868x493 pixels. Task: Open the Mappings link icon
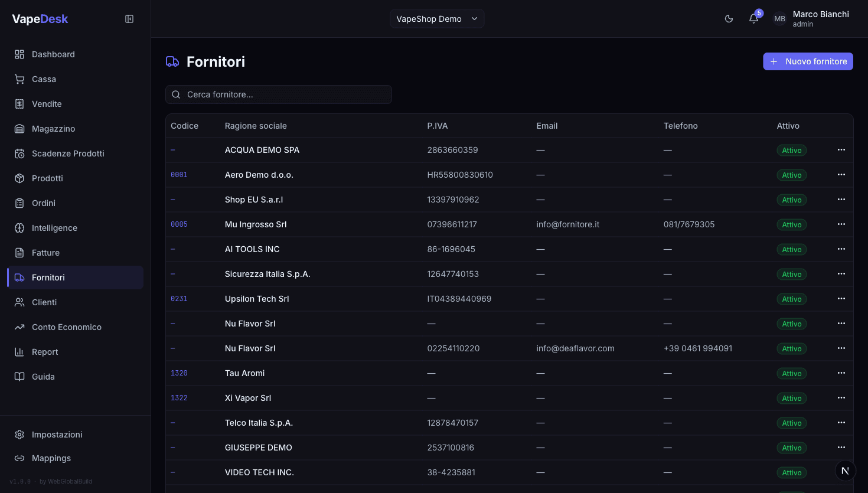[x=19, y=458]
